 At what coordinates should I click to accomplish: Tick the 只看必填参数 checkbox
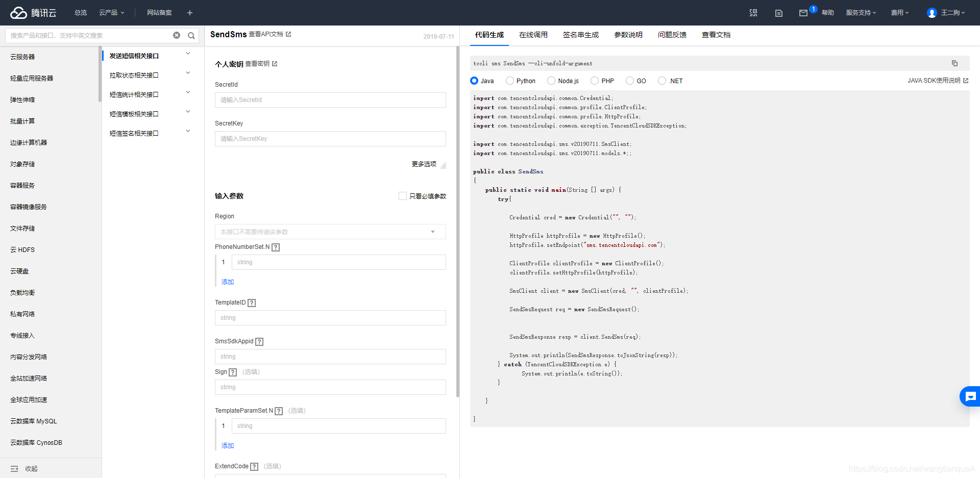403,196
